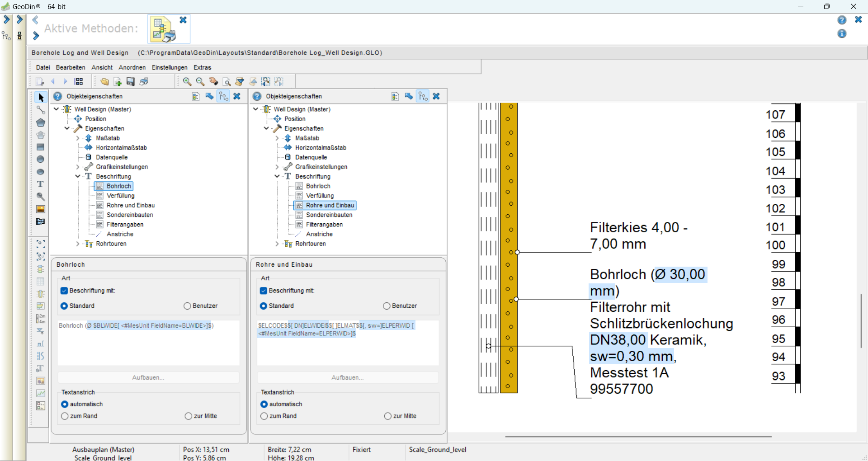Viewport: 868px width, 461px height.
Task: Expand Grafikeinstellungen in left tree
Action: 78,167
